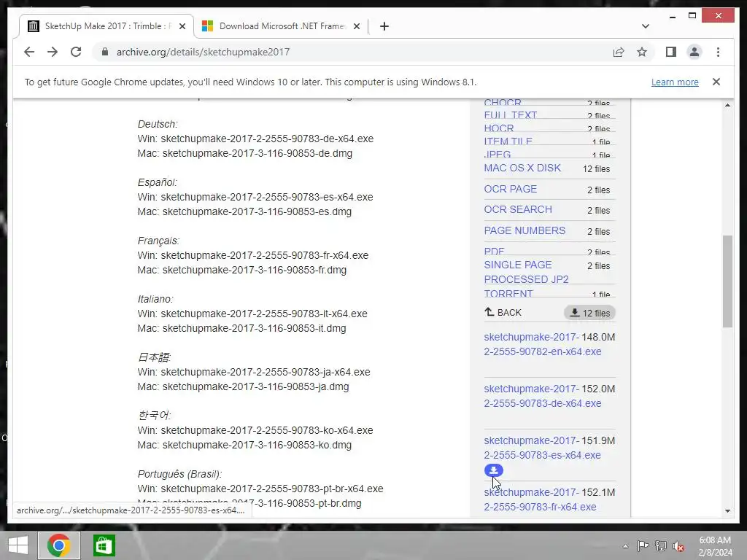Image resolution: width=747 pixels, height=560 pixels.
Task: Go back to the previous page
Action: pos(29,52)
